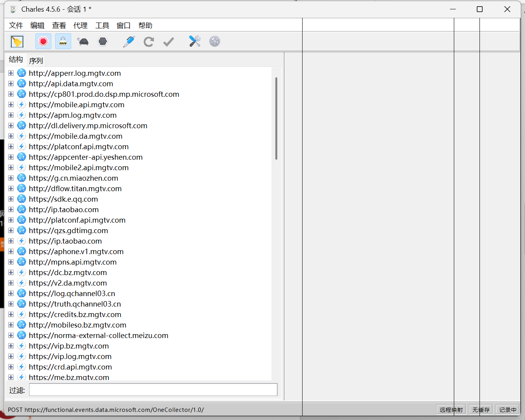
Task: Click globe icon of g.cn.miaozhen.com
Action: [22, 178]
